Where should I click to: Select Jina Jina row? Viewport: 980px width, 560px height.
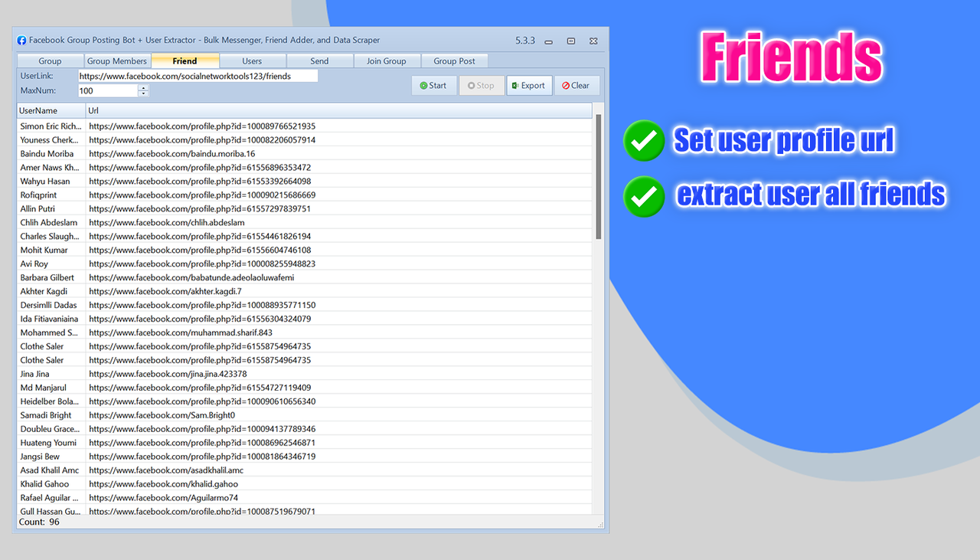coord(304,375)
